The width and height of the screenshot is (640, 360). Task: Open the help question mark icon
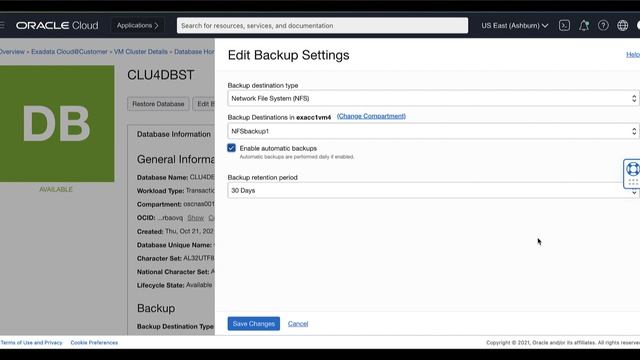[603, 25]
